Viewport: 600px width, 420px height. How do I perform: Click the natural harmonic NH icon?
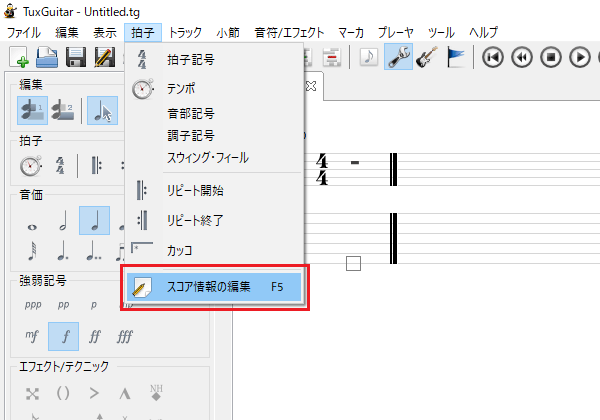click(x=156, y=393)
